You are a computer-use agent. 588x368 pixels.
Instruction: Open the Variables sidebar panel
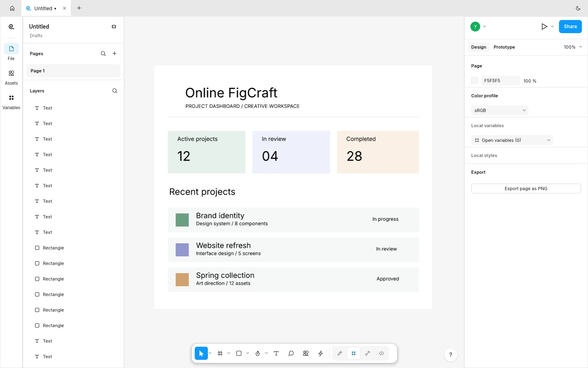point(11,101)
